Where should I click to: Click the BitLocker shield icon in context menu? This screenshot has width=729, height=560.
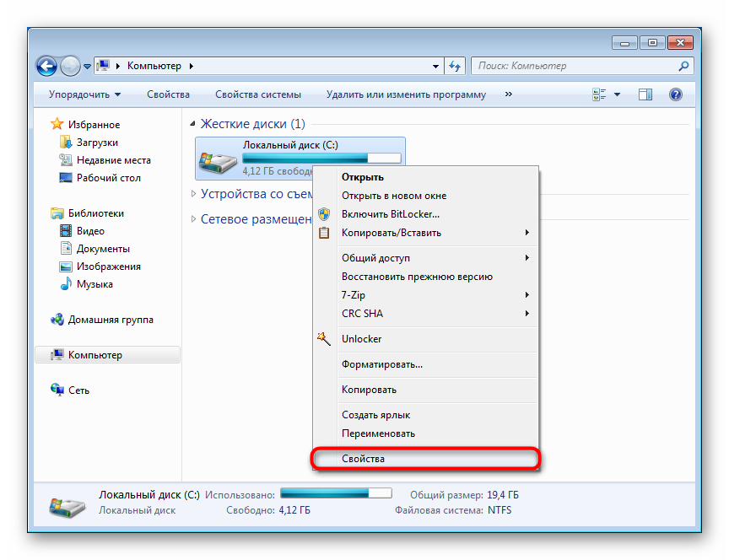point(324,214)
